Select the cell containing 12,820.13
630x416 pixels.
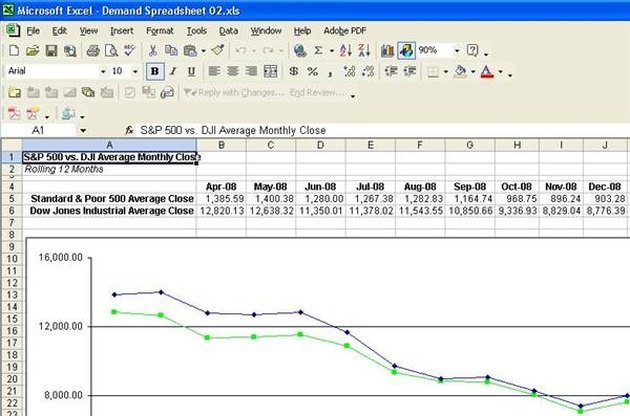221,211
